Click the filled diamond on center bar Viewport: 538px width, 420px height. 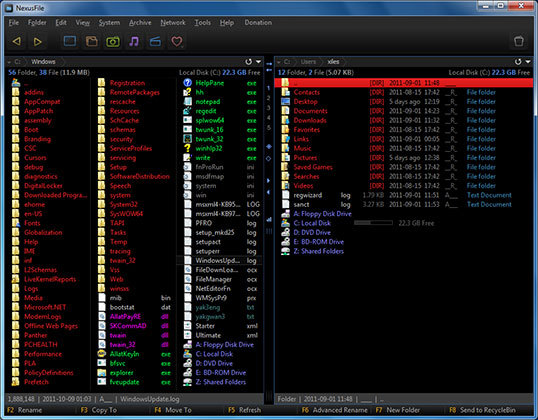269,147
